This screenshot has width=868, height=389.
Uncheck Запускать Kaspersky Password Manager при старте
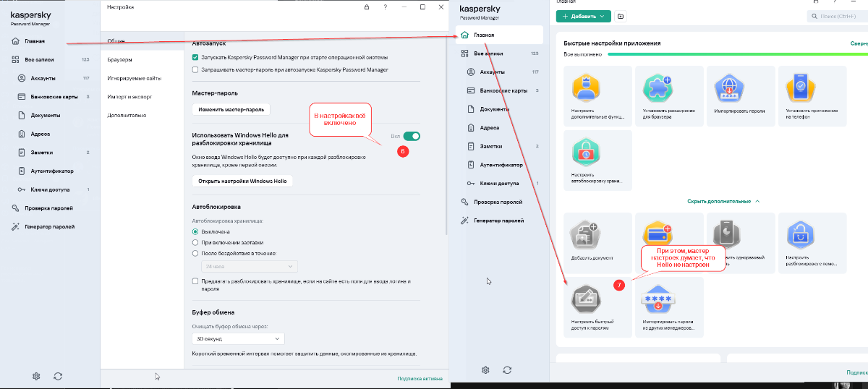click(195, 57)
